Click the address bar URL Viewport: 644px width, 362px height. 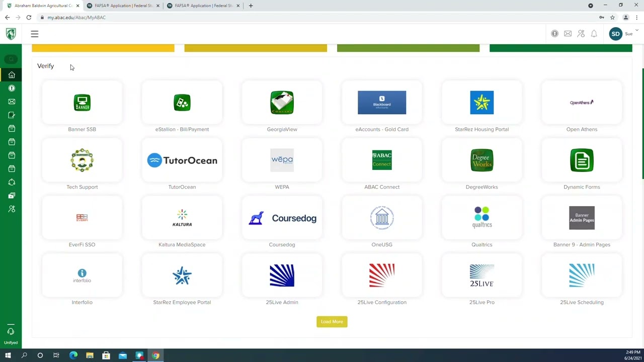tap(76, 17)
